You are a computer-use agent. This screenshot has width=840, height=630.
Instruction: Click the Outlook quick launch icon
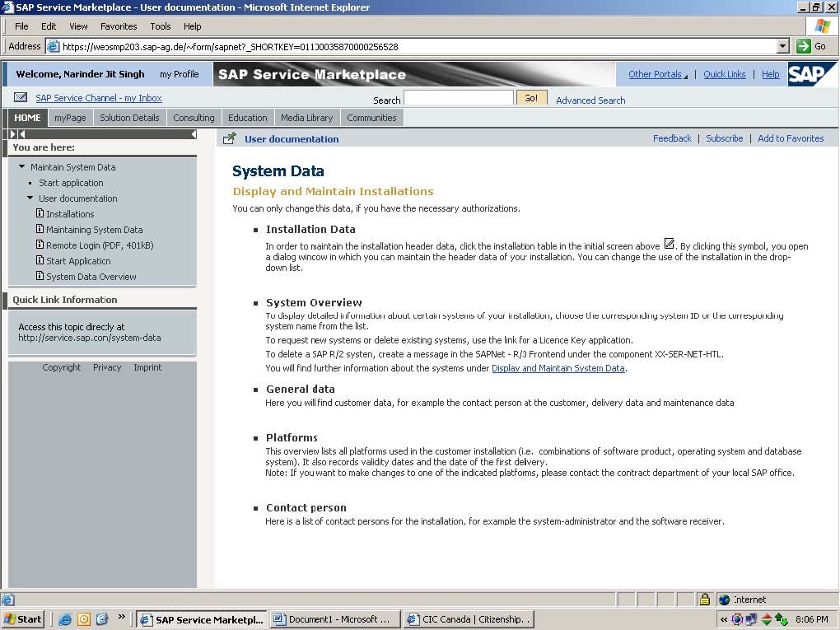83,619
